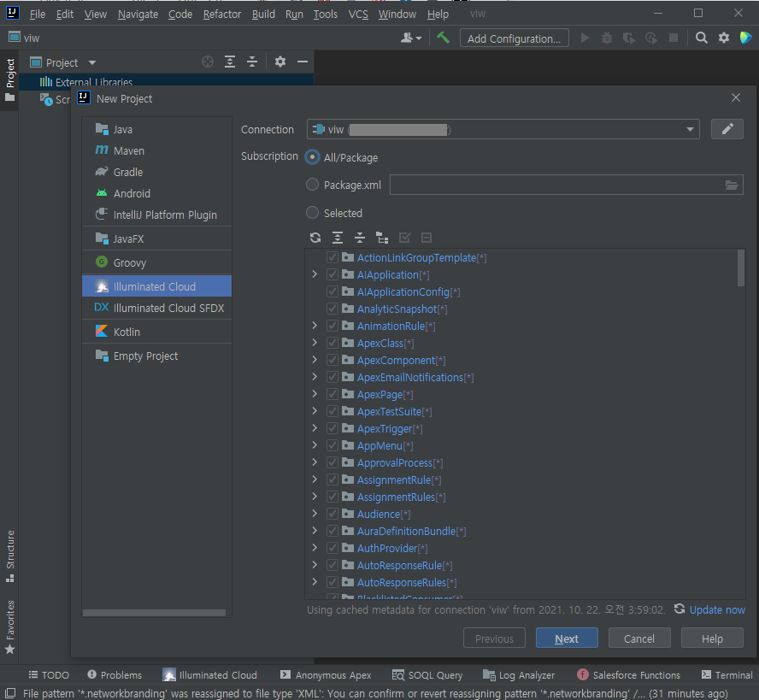Open IDE settings gear in main toolbar
This screenshot has width=759, height=700.
724,38
